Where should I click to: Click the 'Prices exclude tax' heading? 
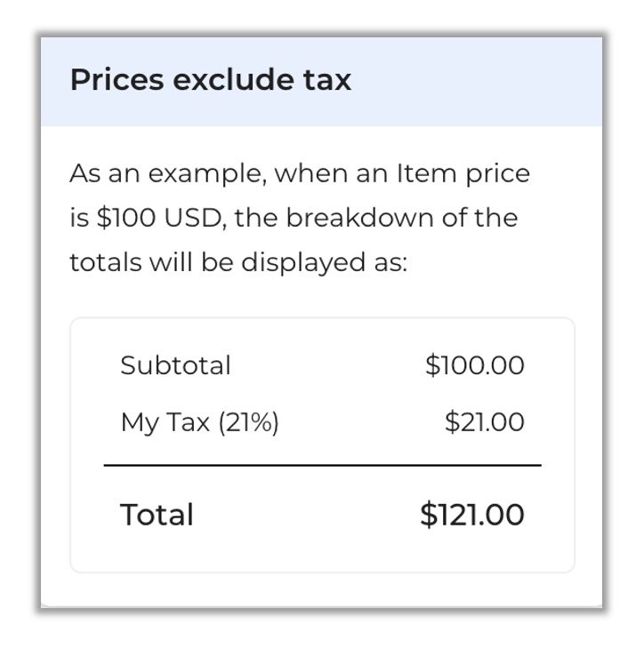[x=211, y=79]
